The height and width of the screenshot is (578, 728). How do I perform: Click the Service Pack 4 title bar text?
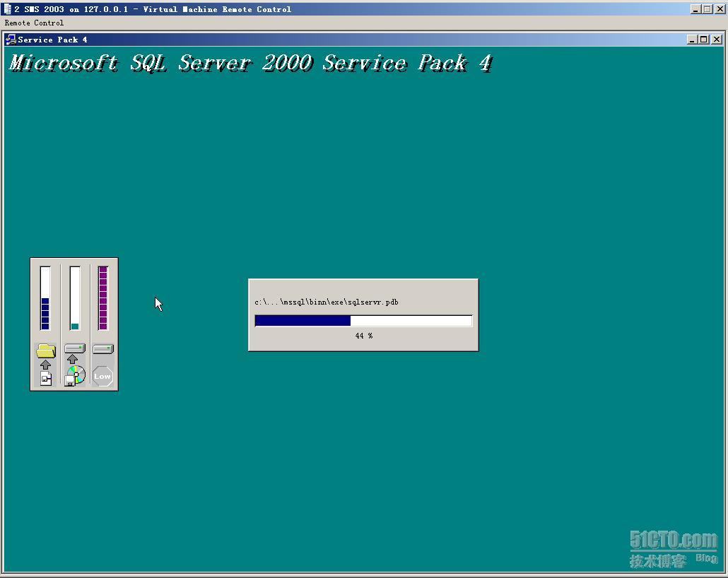click(x=52, y=40)
